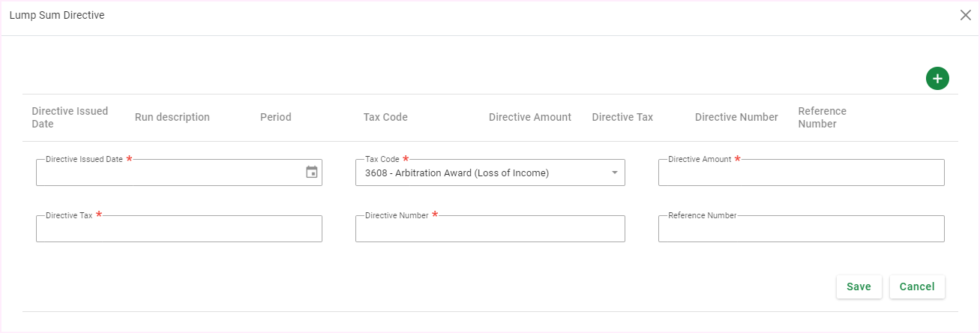This screenshot has width=980, height=333.
Task: Focus the Reference Number input field
Action: [801, 229]
